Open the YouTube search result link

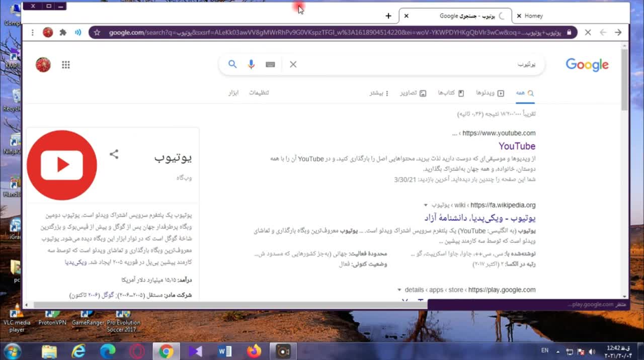(517, 146)
